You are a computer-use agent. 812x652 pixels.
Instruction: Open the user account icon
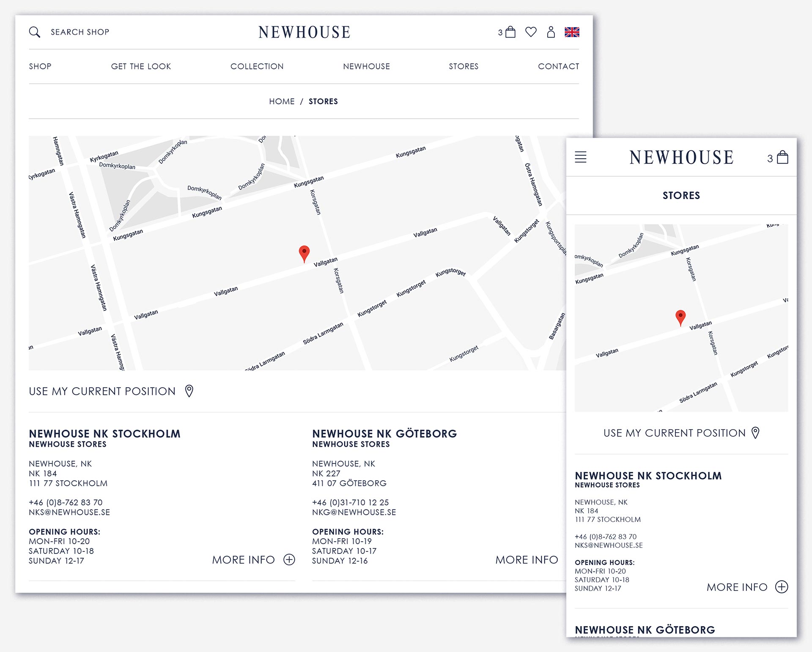pyautogui.click(x=551, y=32)
